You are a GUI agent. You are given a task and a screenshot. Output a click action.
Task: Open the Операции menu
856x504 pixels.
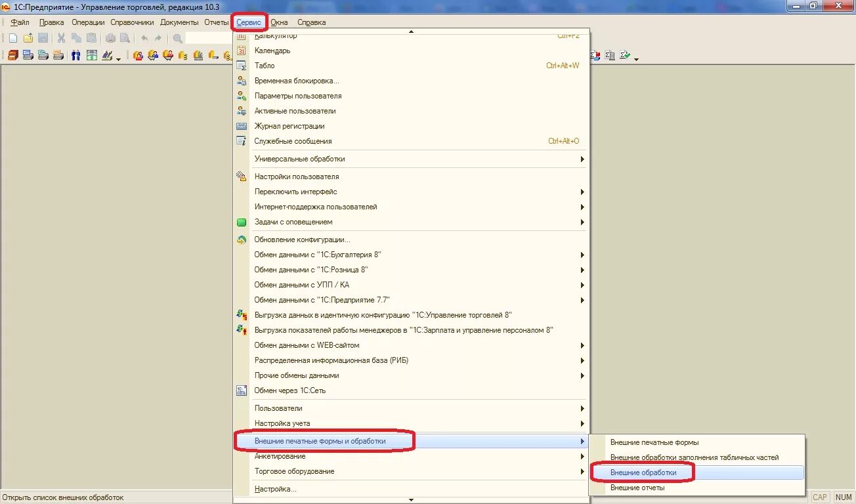coord(88,22)
